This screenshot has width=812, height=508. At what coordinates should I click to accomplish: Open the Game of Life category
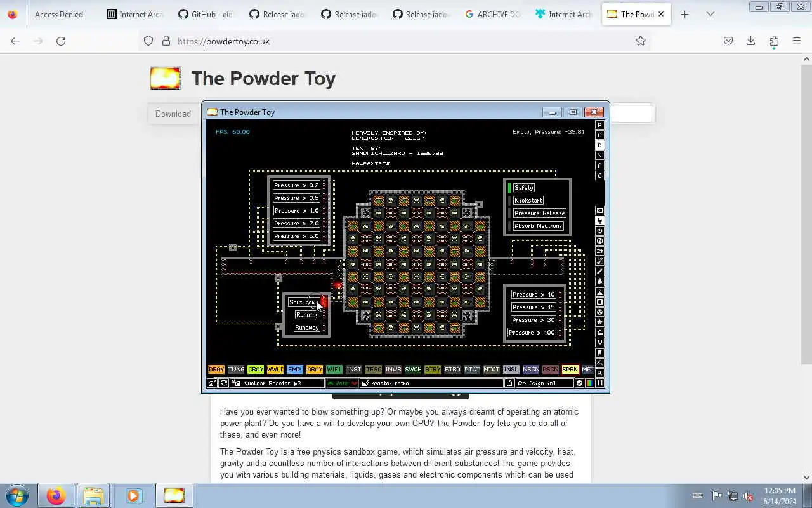pyautogui.click(x=599, y=333)
